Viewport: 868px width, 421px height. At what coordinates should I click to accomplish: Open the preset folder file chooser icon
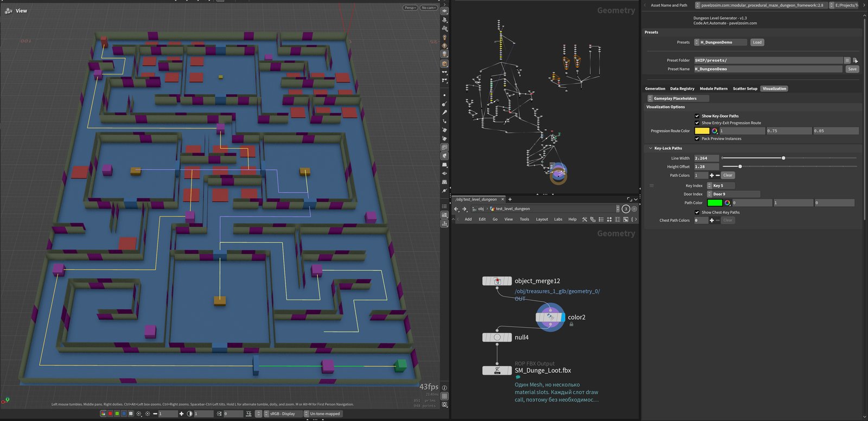(856, 60)
